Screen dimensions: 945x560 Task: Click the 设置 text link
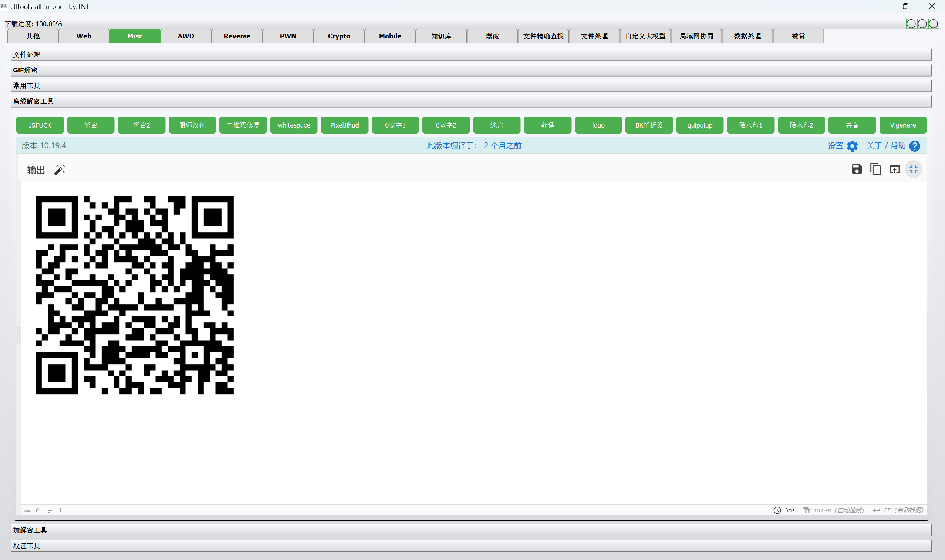coord(835,146)
